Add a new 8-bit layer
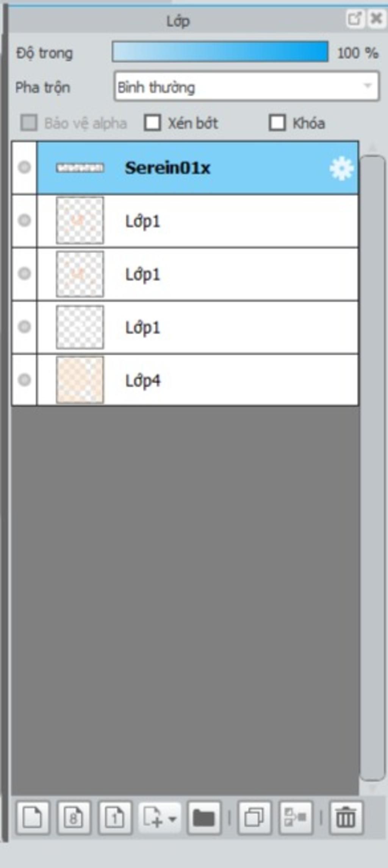The width and height of the screenshot is (388, 868). click(x=74, y=818)
